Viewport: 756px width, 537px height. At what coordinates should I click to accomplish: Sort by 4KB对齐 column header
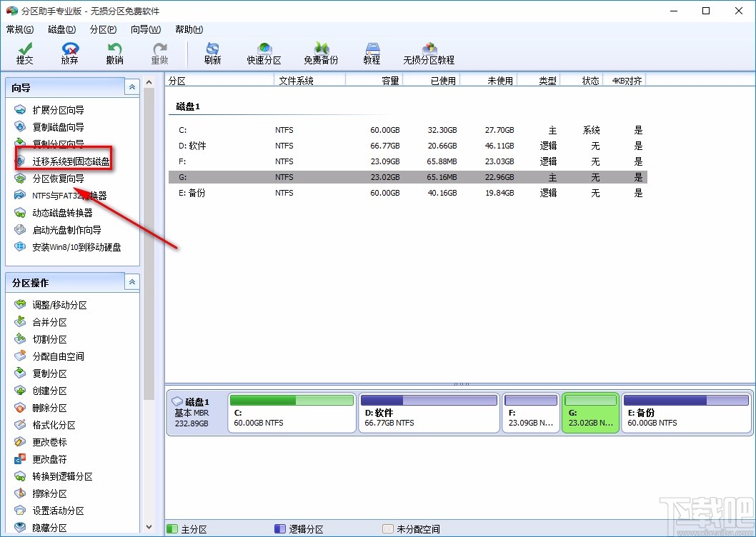pos(625,81)
